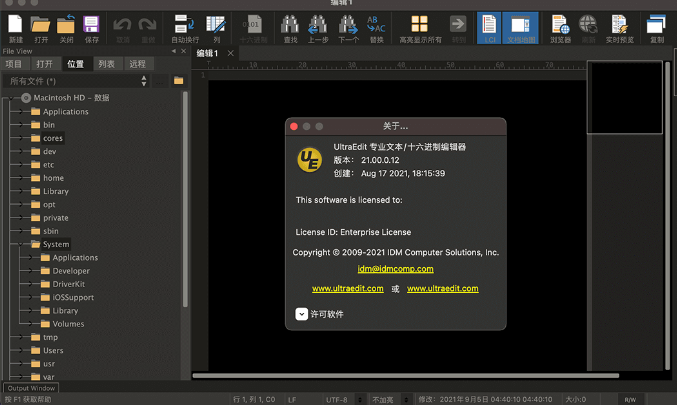
Task: Click the ellipsis button beside the file filter
Action: 160,81
